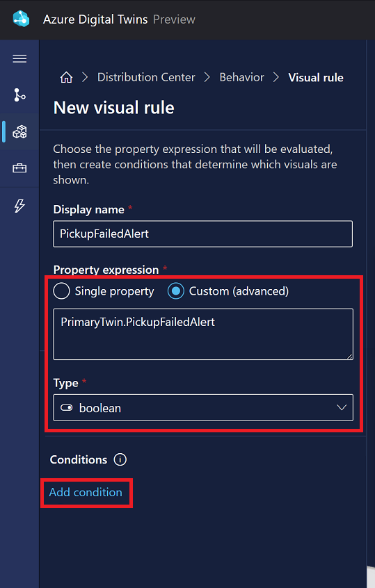Image resolution: width=375 pixels, height=588 pixels.
Task: Go back to Behavior breadcrumb
Action: pos(241,77)
